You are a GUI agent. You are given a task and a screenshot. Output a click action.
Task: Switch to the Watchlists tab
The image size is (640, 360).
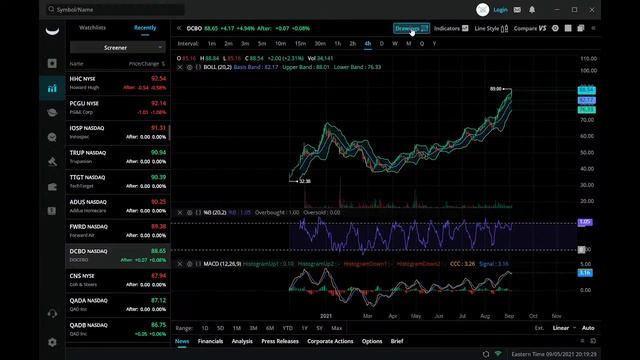point(93,28)
